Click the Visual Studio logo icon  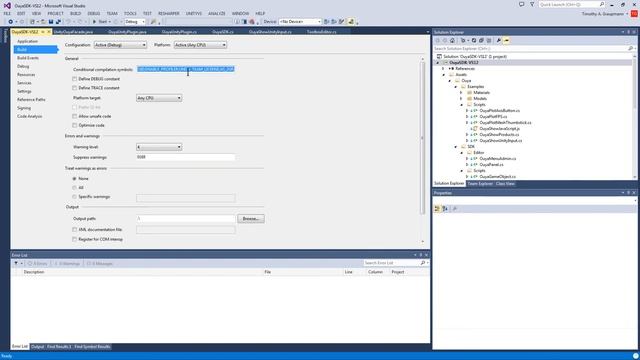(x=7, y=5)
